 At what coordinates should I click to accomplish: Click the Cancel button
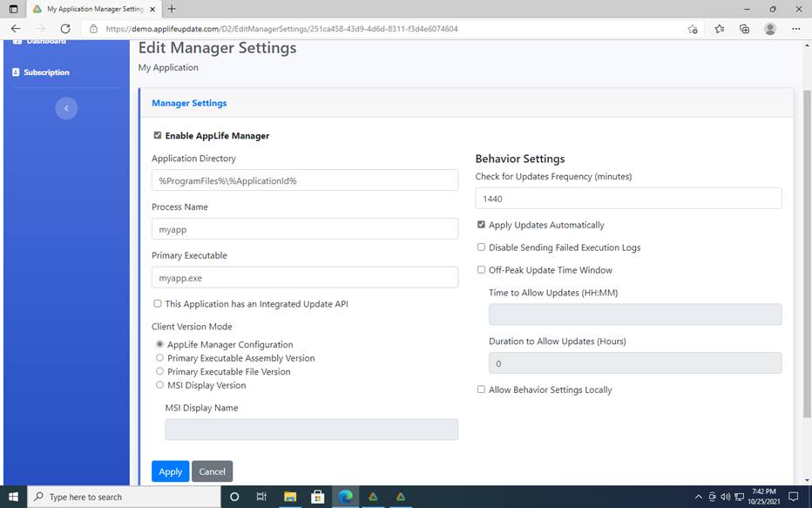[213, 471]
